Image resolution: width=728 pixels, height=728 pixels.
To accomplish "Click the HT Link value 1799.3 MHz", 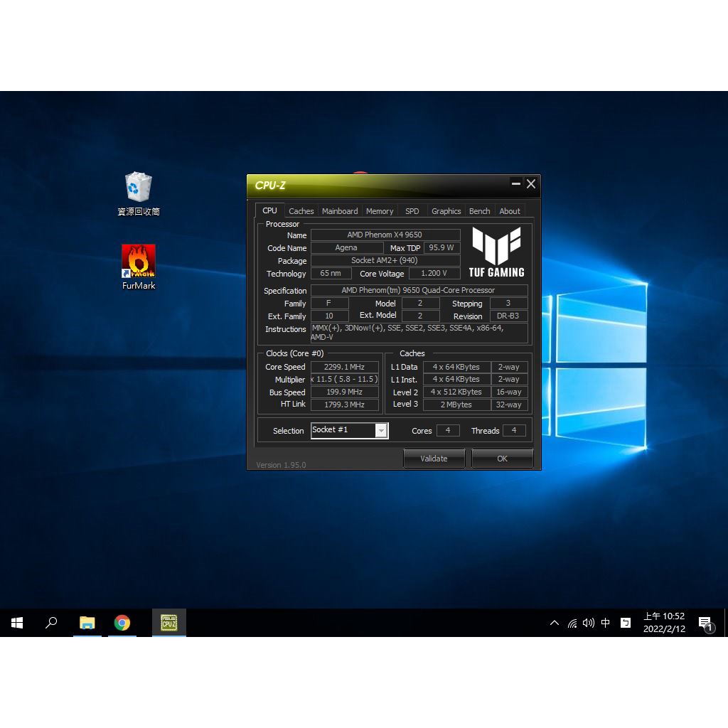I will point(345,405).
